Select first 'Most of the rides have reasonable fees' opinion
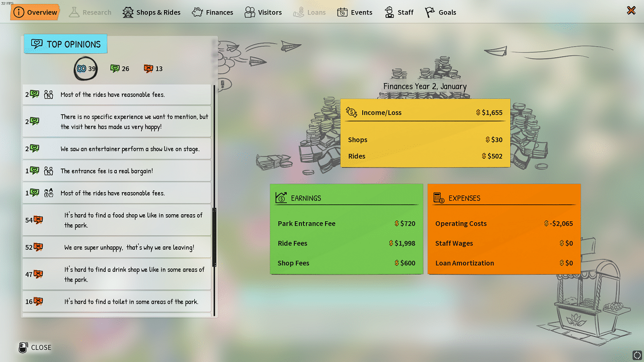This screenshot has width=644, height=362. click(117, 95)
